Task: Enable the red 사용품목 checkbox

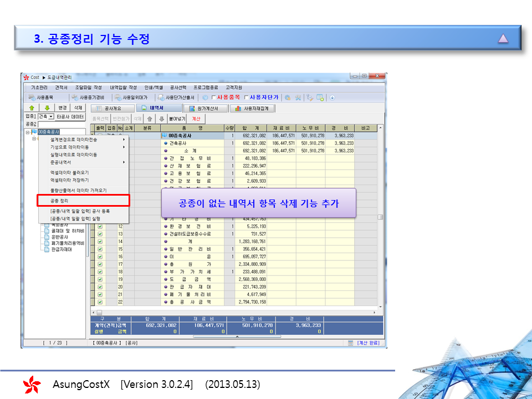Action: click(214, 98)
